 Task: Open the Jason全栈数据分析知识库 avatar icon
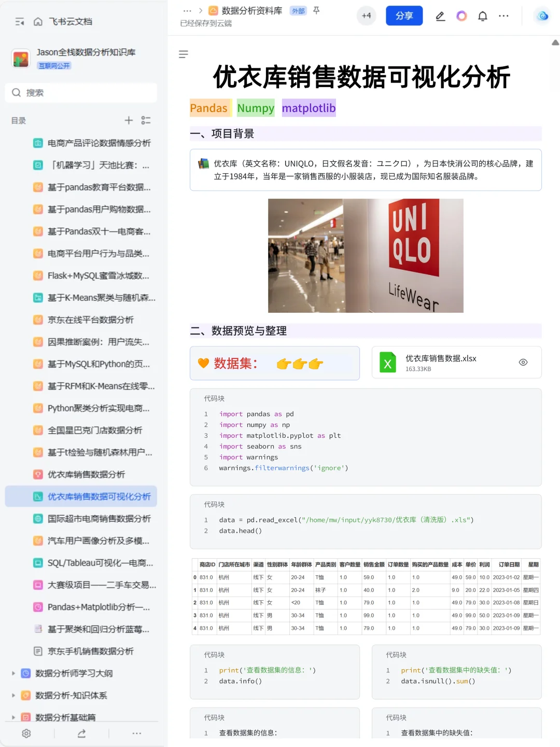click(x=21, y=59)
